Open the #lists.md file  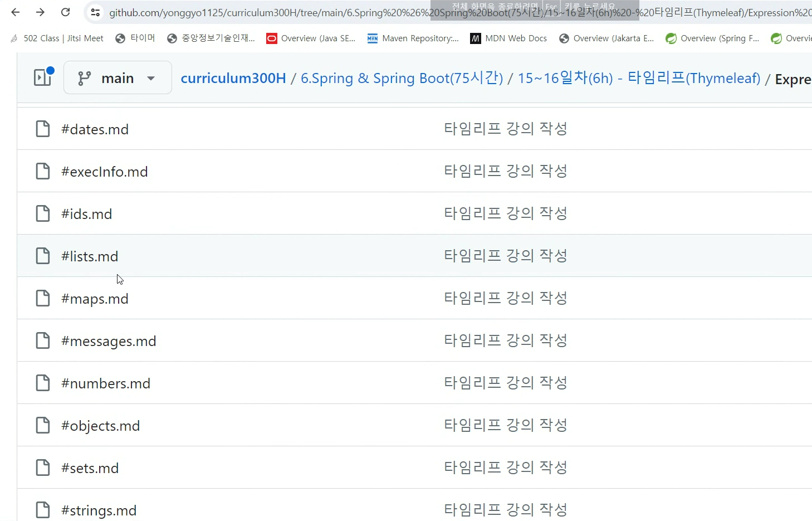pos(90,256)
